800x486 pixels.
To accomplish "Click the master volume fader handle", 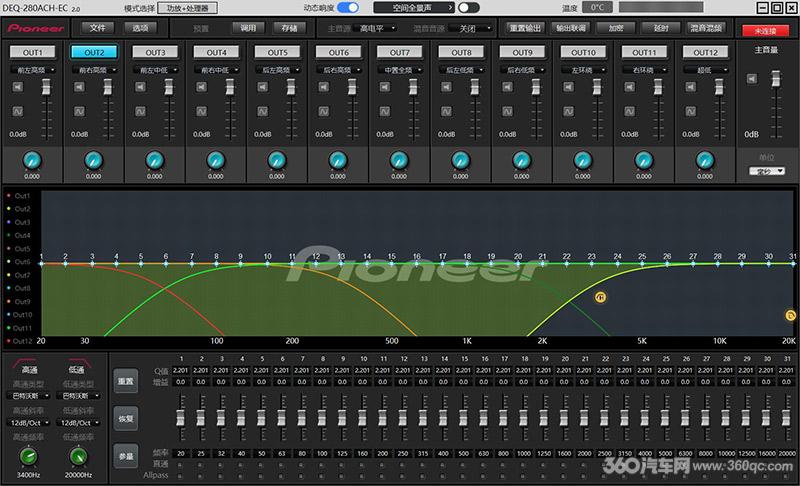I will (x=776, y=78).
